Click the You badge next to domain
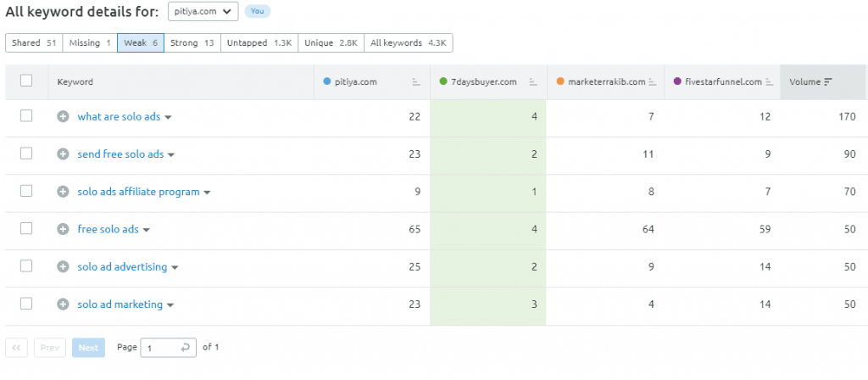Screen dimensions: 868x380 click(258, 11)
